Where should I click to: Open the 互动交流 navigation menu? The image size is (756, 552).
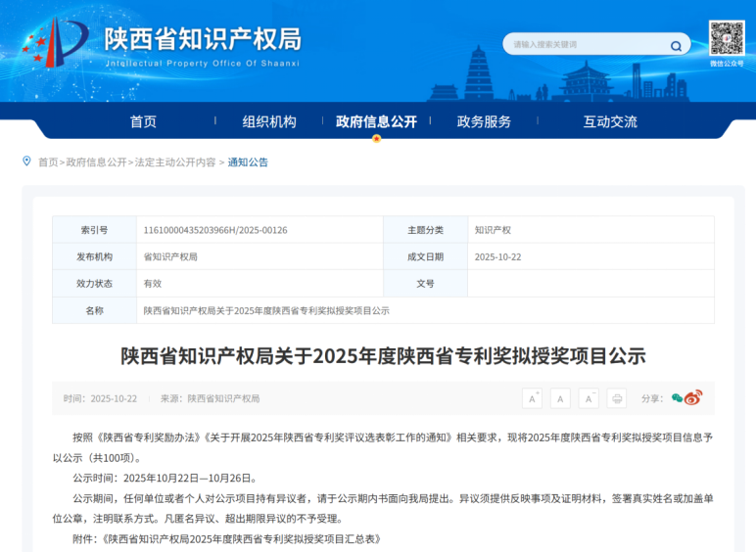(x=610, y=121)
